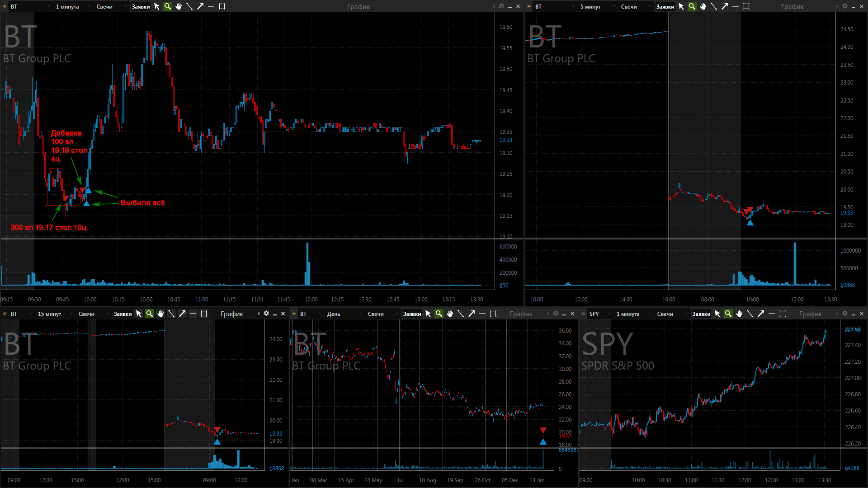This screenshot has width=868, height=488.
Task: Open settings gear of 15-minute BT chart
Action: coord(266,314)
